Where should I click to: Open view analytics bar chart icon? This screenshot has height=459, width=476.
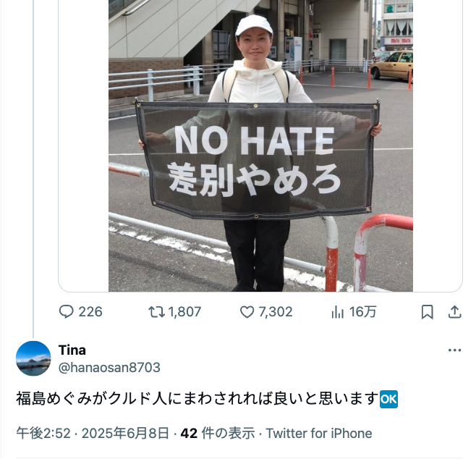click(x=338, y=312)
